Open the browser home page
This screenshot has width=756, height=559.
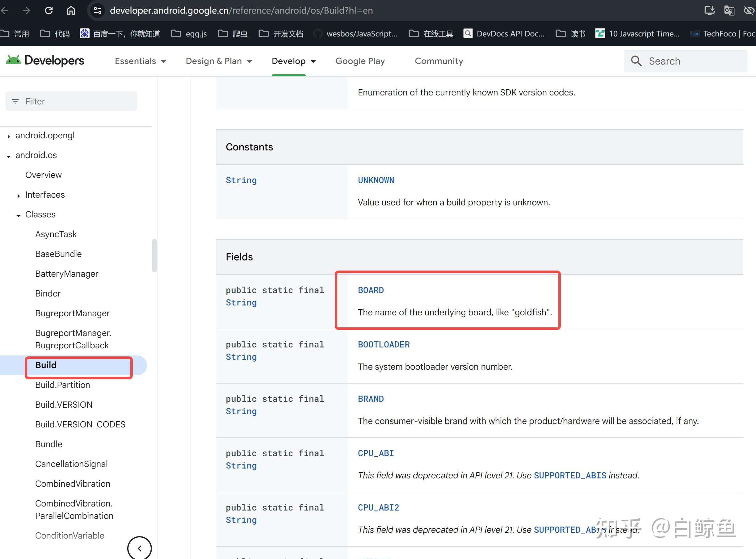click(71, 10)
